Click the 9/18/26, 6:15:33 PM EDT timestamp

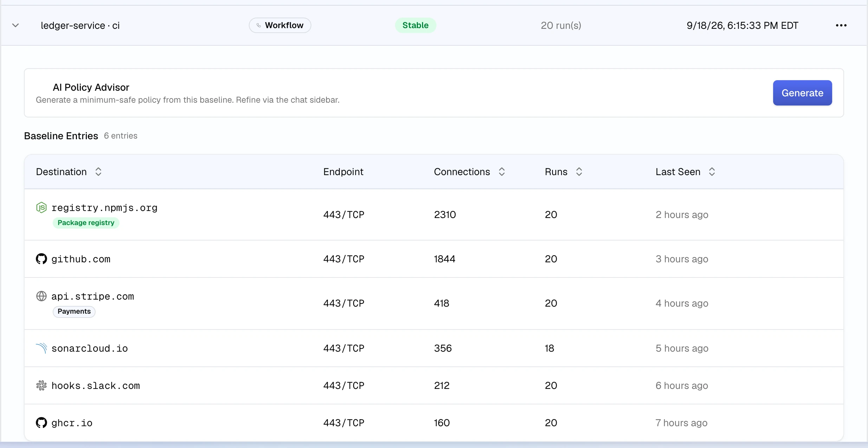pyautogui.click(x=743, y=25)
